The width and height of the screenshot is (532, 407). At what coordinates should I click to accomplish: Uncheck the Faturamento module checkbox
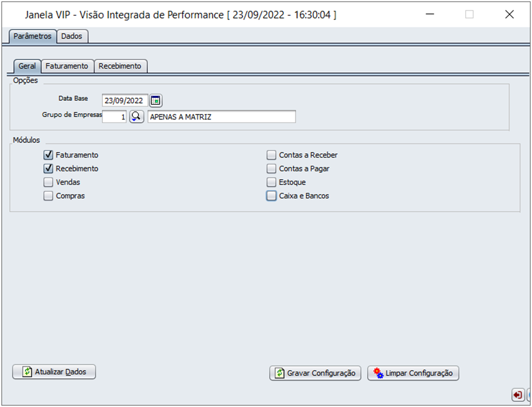pos(48,155)
